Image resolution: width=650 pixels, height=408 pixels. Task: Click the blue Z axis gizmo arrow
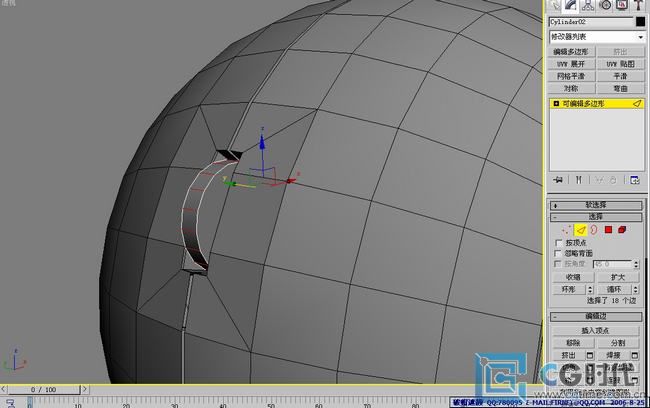262,141
